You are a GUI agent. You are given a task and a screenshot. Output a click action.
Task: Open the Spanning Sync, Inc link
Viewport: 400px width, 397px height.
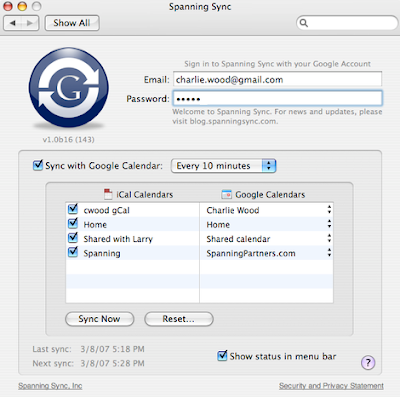(50, 386)
